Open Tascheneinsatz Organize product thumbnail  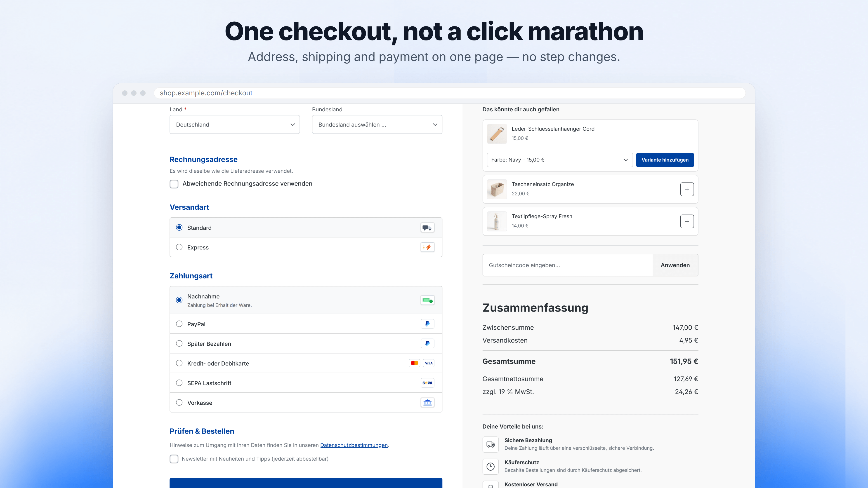click(x=497, y=189)
